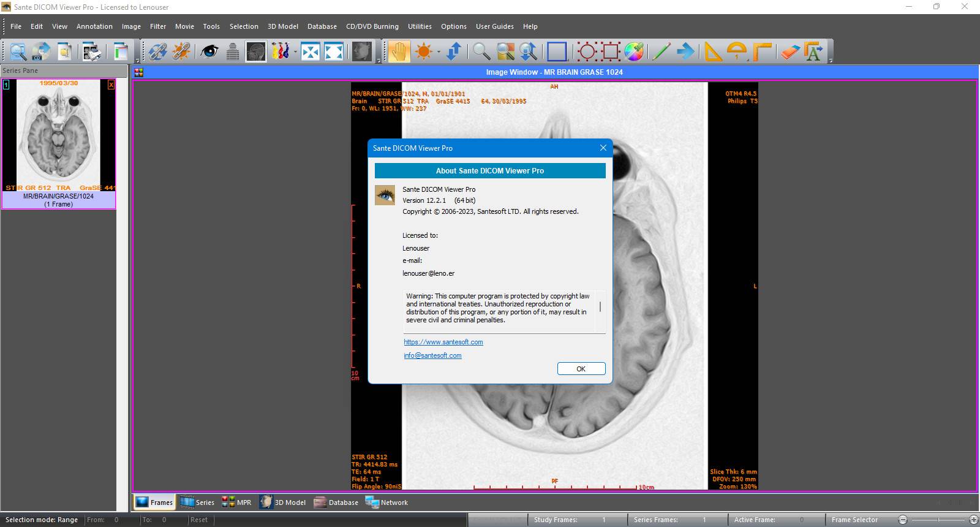The image size is (980, 527).
Task: Click the expand-to-full window arrows icon
Action: point(334,51)
